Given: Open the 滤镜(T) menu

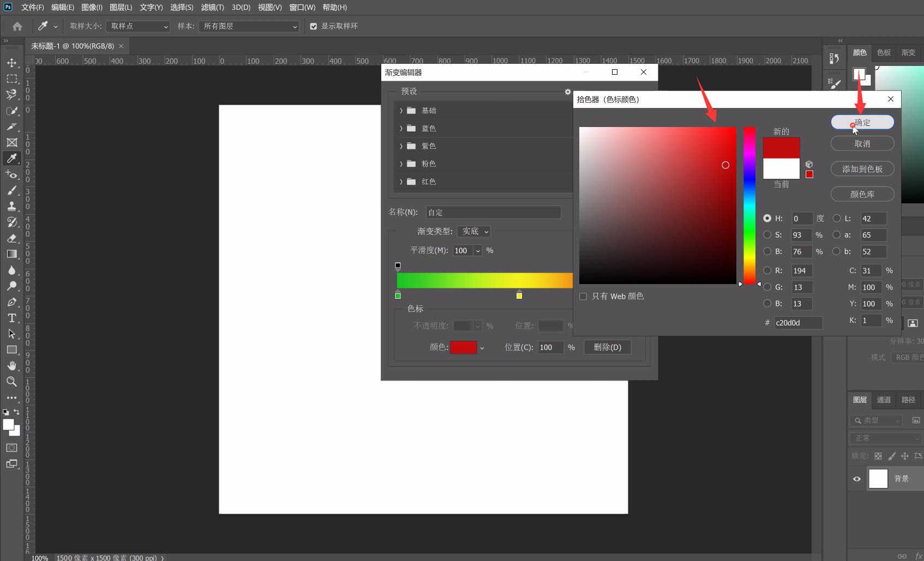Looking at the screenshot, I should 213,7.
